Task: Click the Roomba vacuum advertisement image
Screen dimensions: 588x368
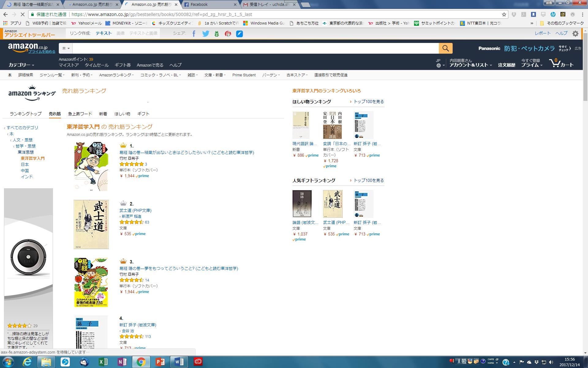Action: (28, 257)
